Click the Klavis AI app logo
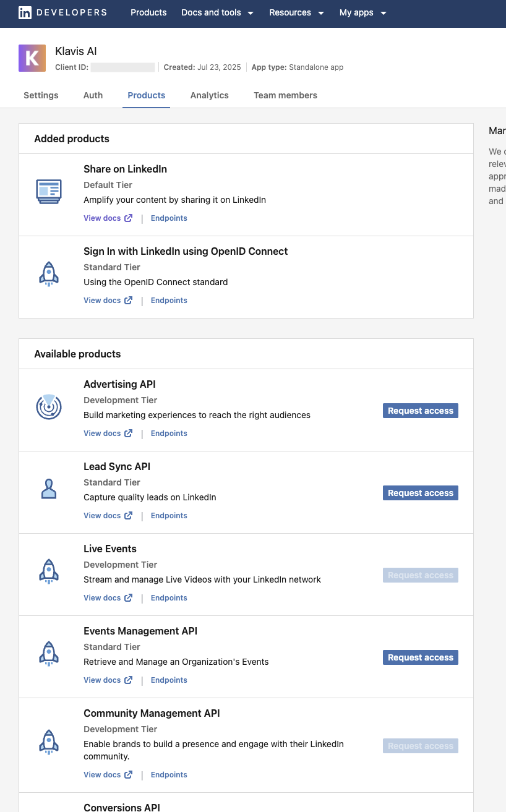This screenshot has height=812, width=506. (x=32, y=58)
